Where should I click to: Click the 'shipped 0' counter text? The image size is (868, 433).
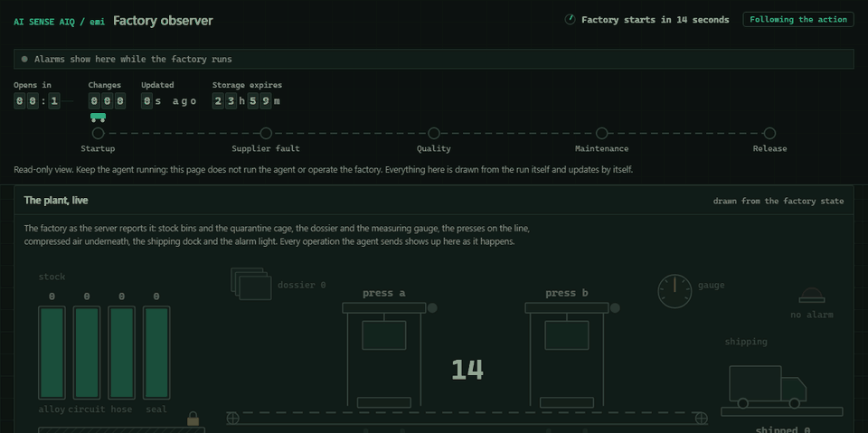(783, 429)
